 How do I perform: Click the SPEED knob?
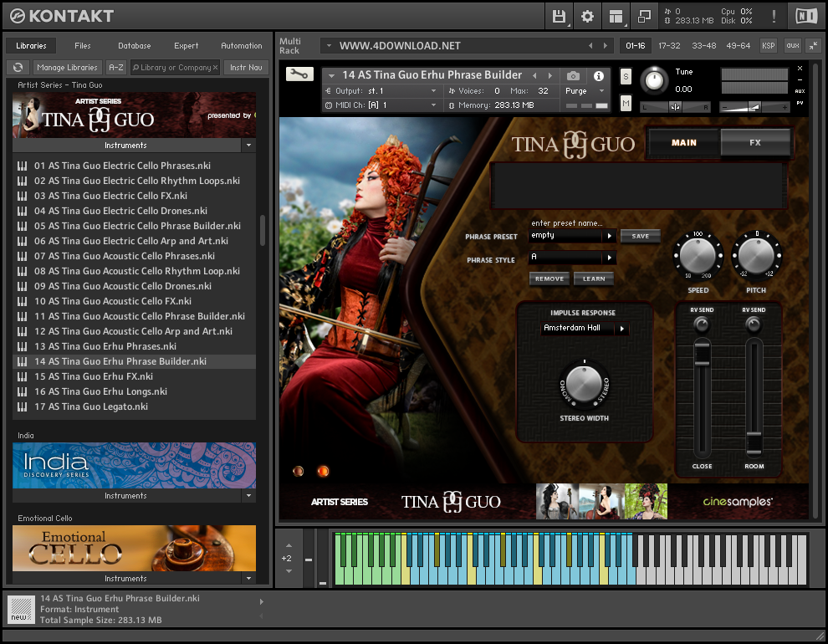pos(698,255)
